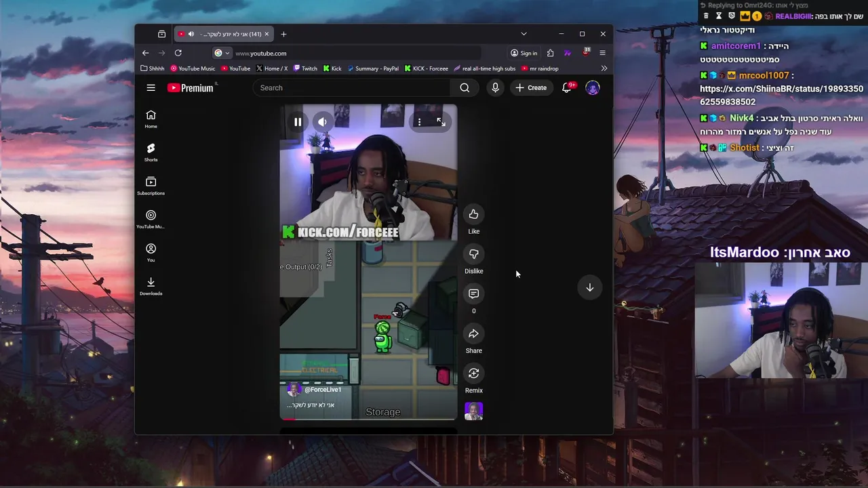Open the tab overview icon left of tabs

pyautogui.click(x=161, y=34)
